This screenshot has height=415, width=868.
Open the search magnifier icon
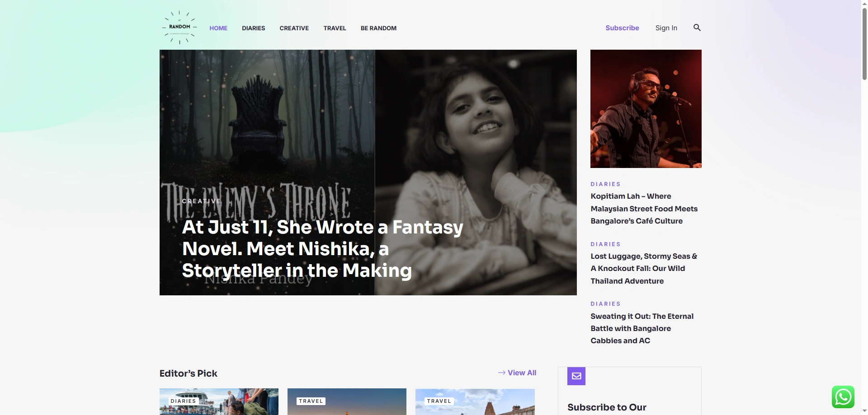click(x=697, y=28)
